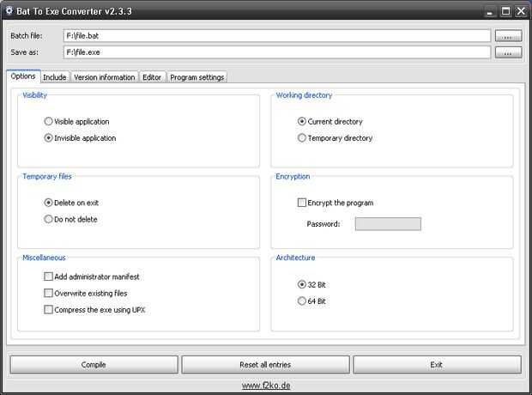Click the Bat To Exe gear icon

pyautogui.click(x=9, y=11)
